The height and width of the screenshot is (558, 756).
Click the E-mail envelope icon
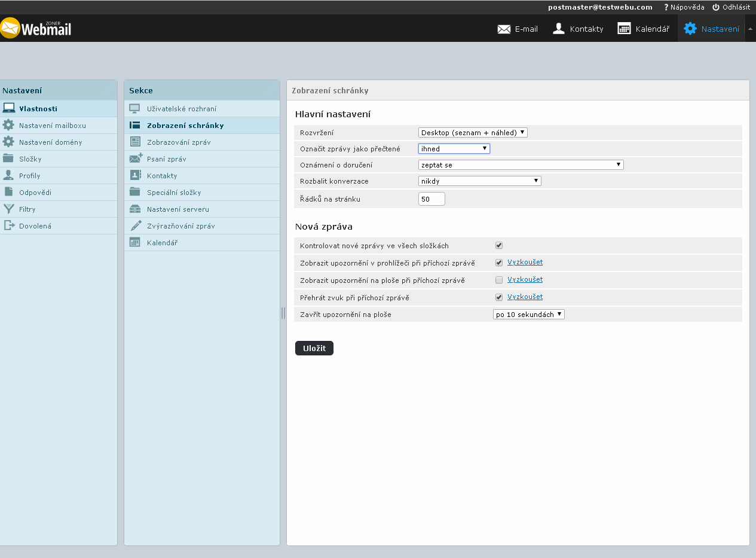click(504, 29)
